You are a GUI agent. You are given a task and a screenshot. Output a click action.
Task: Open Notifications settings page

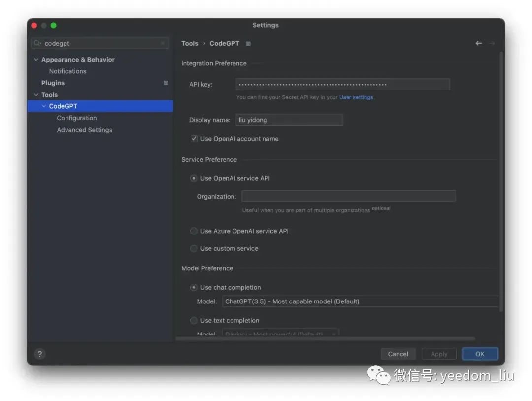coord(67,71)
